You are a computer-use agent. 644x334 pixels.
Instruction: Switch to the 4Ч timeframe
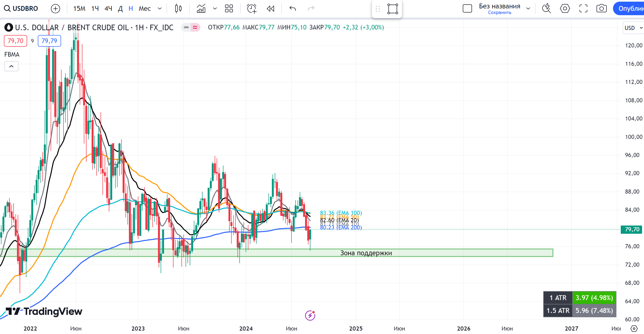coord(108,8)
